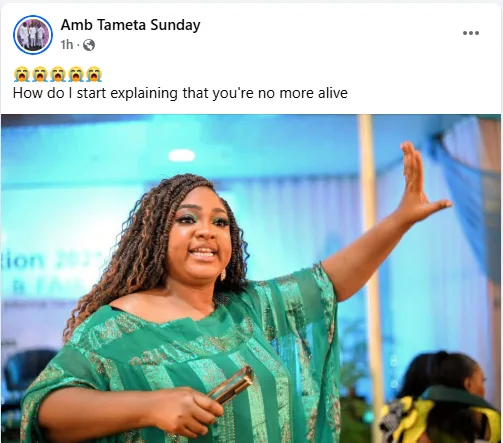Screen dimensions: 503x443
Task: Click the blurred "tion" banner text in photo
Action: 23,261
